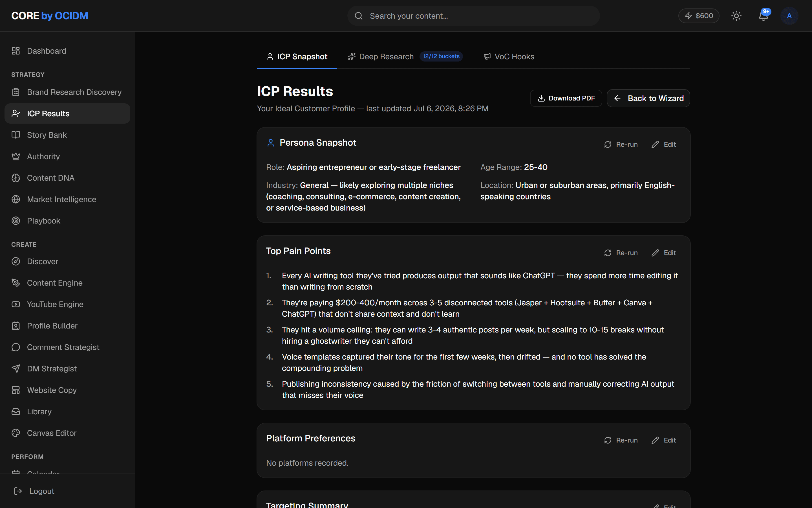Viewport: 812px width, 508px height.
Task: Go Back to Wizard
Action: click(x=648, y=98)
